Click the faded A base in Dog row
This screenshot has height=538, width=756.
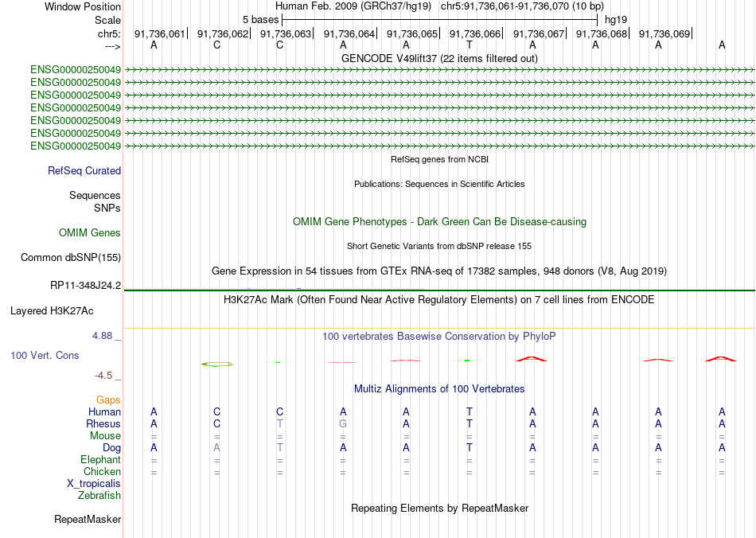click(x=217, y=448)
